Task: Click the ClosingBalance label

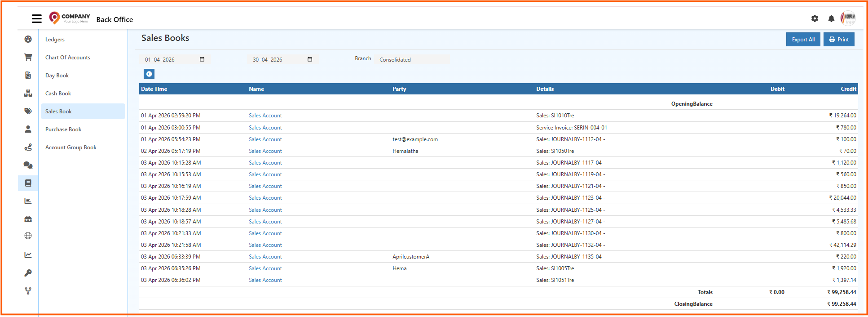Action: tap(693, 304)
